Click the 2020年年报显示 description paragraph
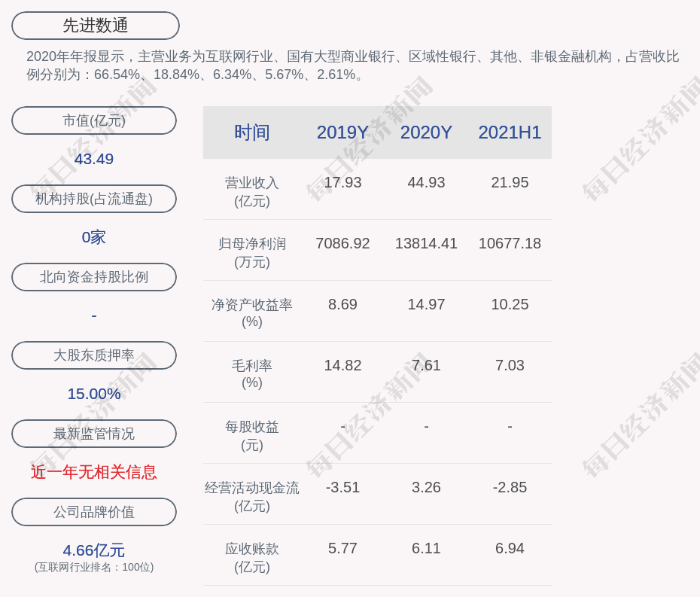Screen dimensions: 700x597 point(353,65)
